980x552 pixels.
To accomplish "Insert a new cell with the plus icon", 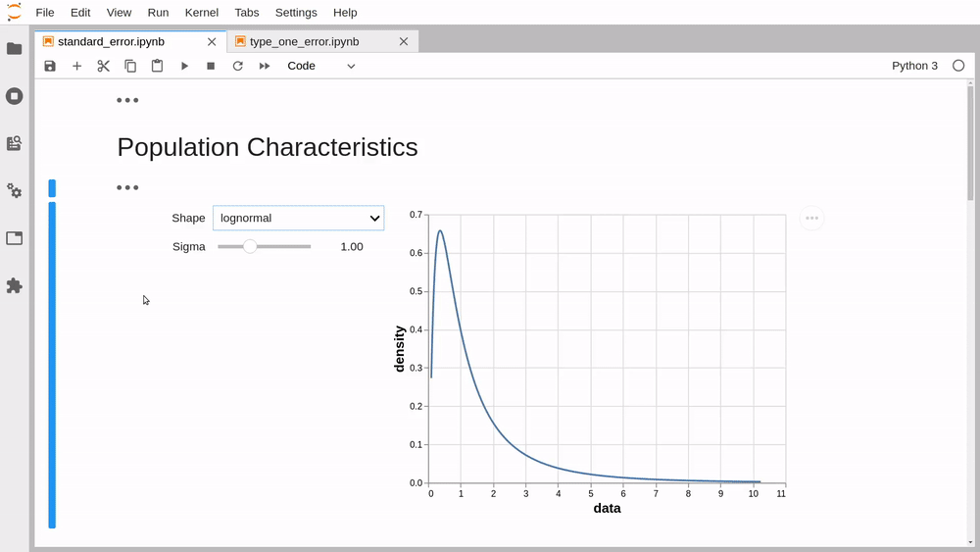I will click(x=76, y=66).
